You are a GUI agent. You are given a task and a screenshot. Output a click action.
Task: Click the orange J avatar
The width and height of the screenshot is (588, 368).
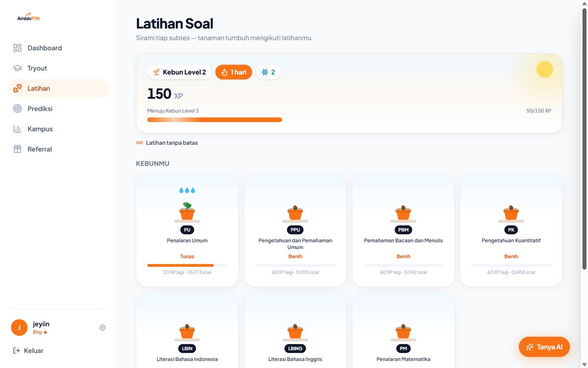tap(19, 328)
